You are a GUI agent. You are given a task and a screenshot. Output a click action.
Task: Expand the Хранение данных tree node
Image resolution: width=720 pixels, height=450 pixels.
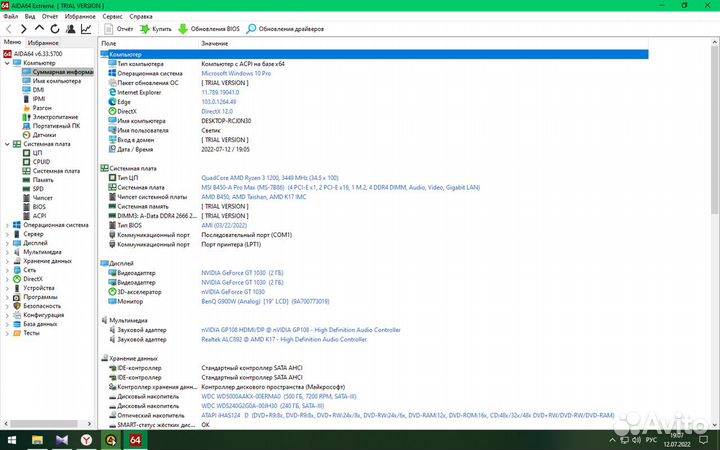(x=7, y=261)
